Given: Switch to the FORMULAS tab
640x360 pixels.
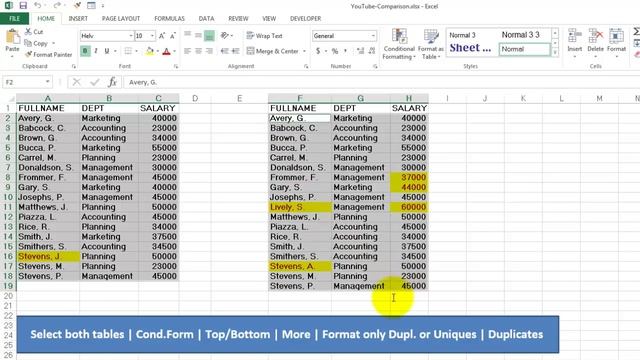Looking at the screenshot, I should pos(169,18).
